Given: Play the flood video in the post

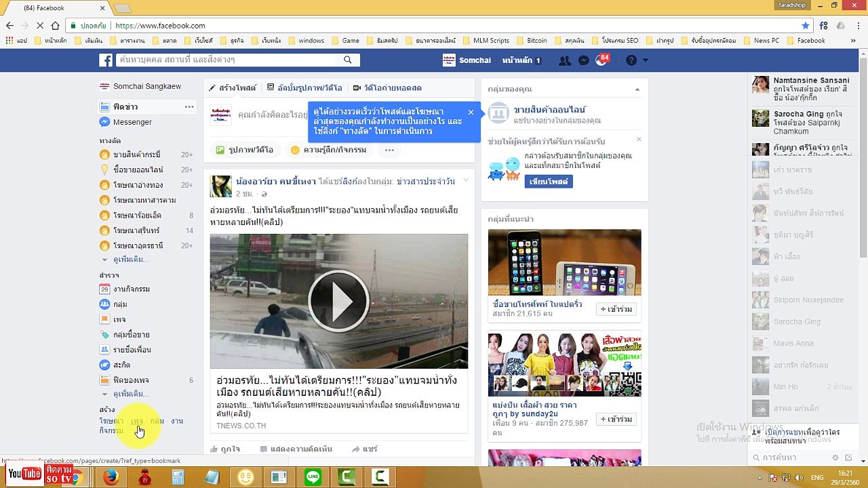Looking at the screenshot, I should tap(338, 301).
